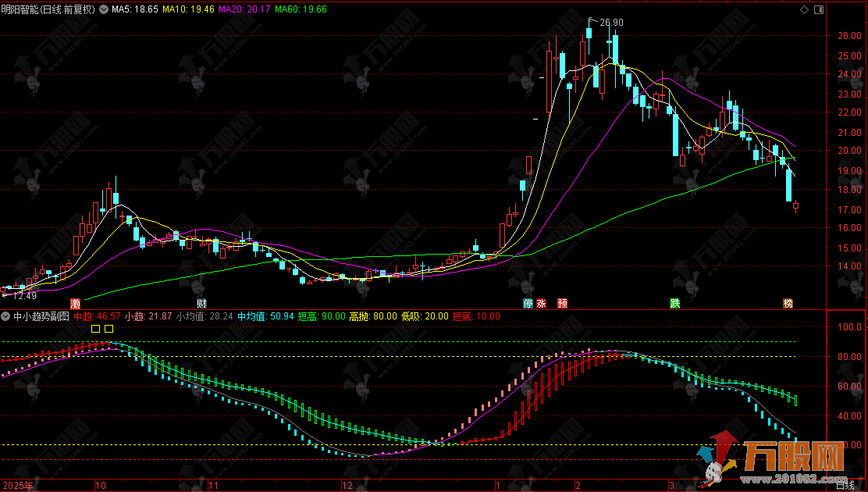The height and width of the screenshot is (492, 868).
Task: Click the green 跌 marker icon
Action: pyautogui.click(x=674, y=303)
